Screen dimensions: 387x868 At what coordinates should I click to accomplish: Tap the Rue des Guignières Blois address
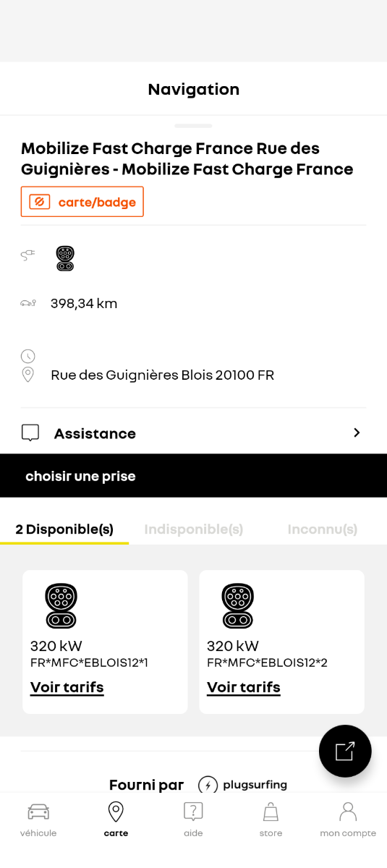162,375
